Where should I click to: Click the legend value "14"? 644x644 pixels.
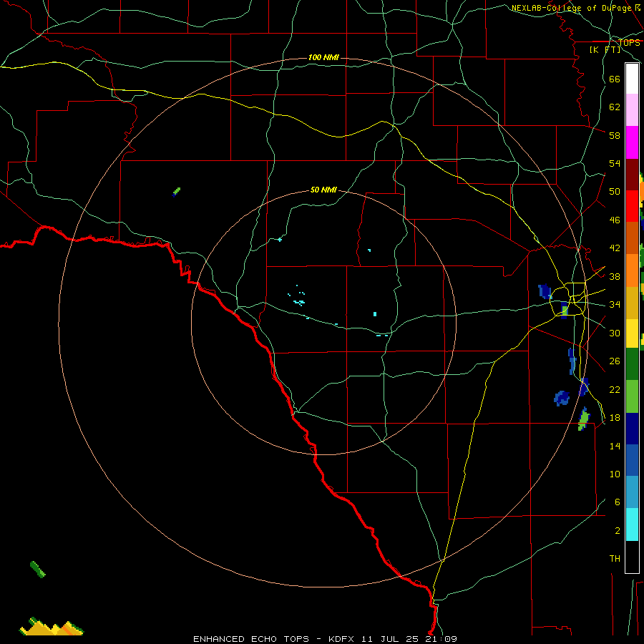615,446
